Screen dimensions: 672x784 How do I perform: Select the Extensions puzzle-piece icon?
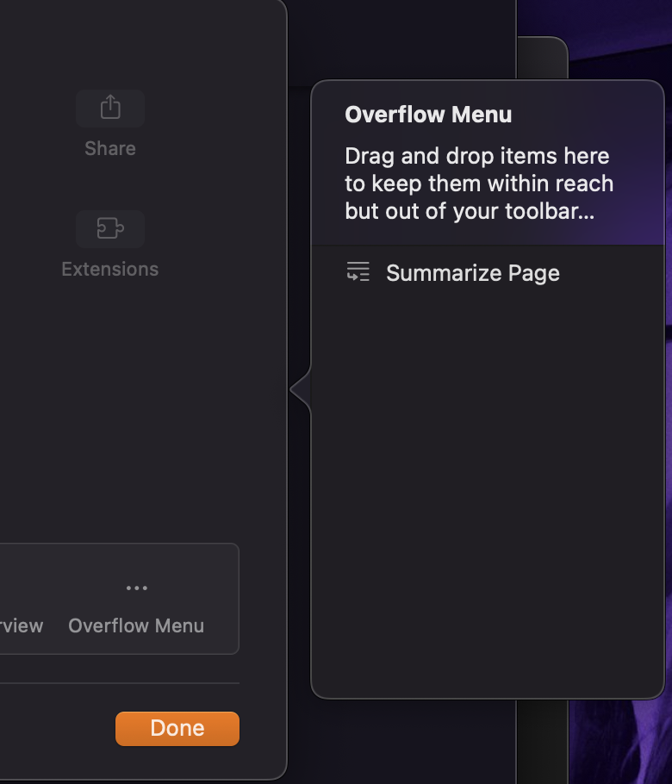click(110, 228)
